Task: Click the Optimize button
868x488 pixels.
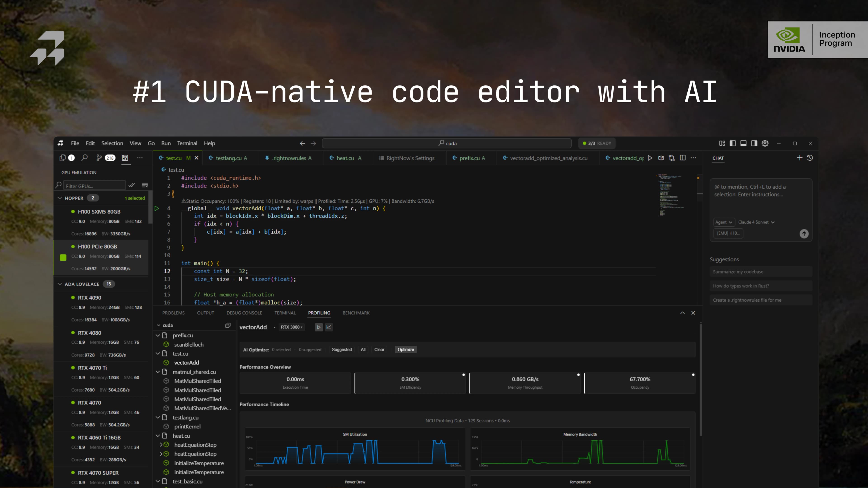Action: pyautogui.click(x=405, y=350)
